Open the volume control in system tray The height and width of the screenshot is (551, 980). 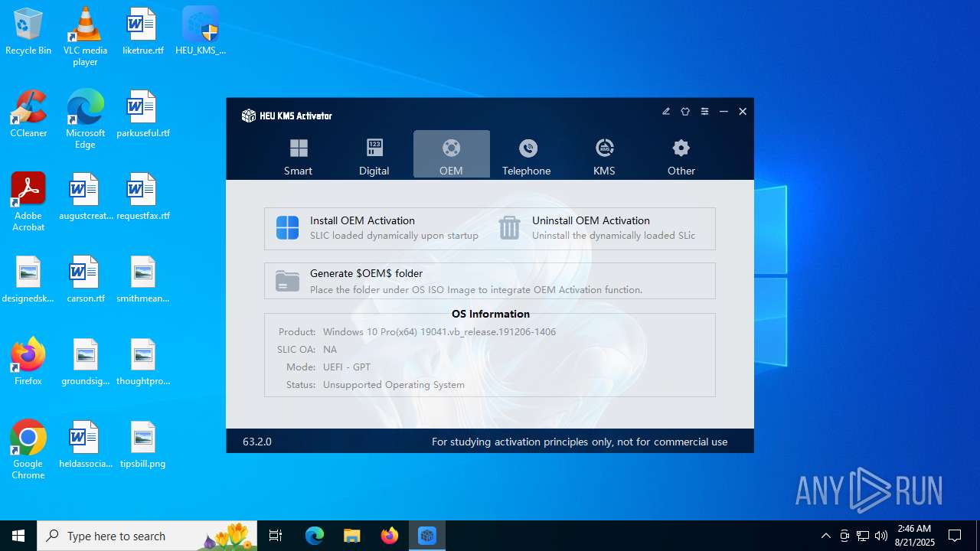(881, 536)
